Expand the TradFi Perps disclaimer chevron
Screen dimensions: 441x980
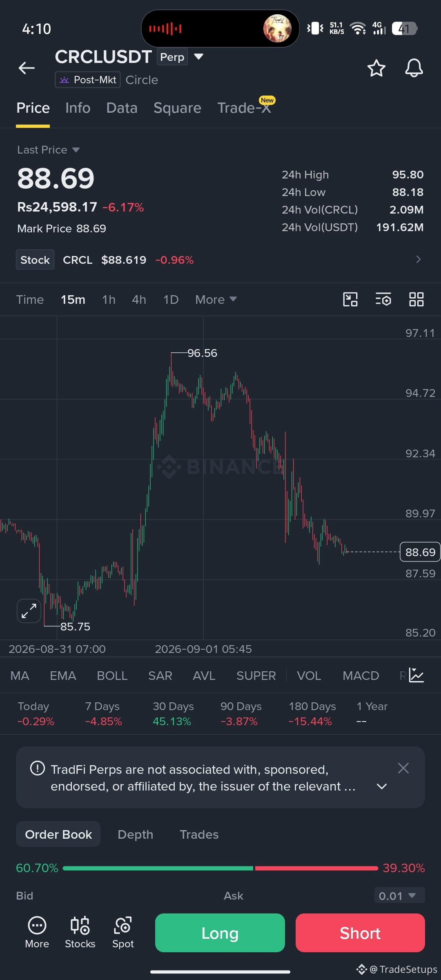(x=381, y=786)
